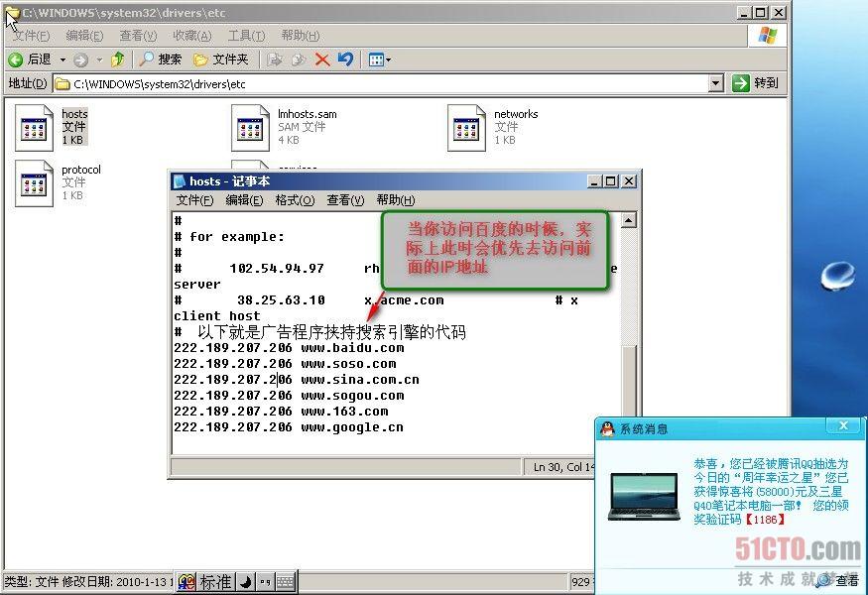This screenshot has height=595, width=868.
Task: Close the 系统消息 QQ popup
Action: (843, 425)
